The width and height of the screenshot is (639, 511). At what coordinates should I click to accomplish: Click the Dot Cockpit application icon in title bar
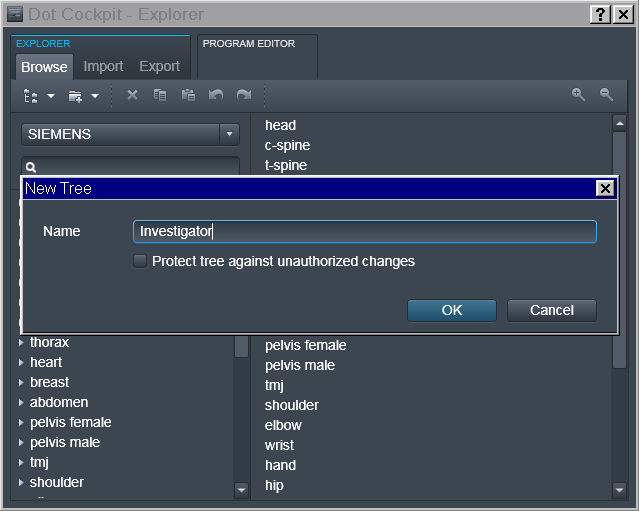click(15, 14)
